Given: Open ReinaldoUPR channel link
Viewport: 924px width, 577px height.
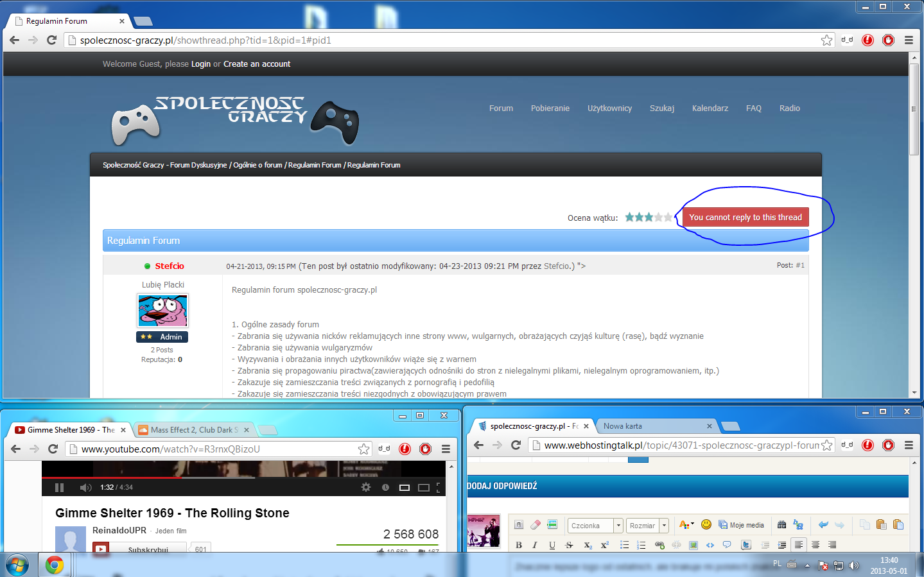Looking at the screenshot, I should click(119, 530).
